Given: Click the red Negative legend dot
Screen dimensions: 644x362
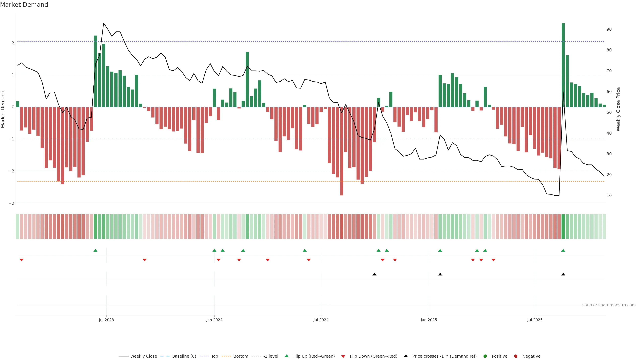Looking at the screenshot, I should click(516, 356).
